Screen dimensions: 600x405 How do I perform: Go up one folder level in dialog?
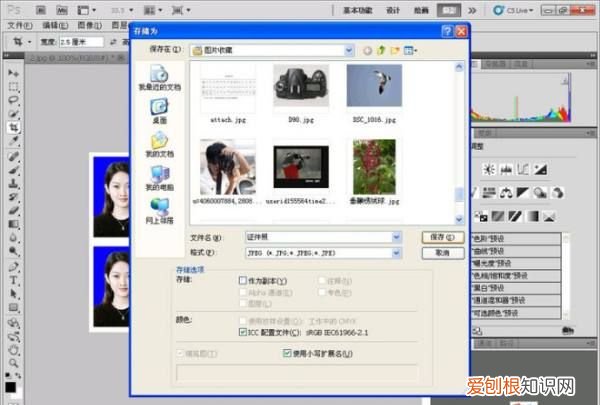381,50
